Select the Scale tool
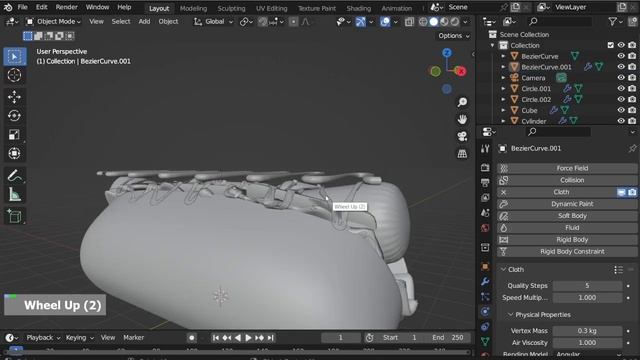Viewport: 640px width, 360px height. [15, 134]
